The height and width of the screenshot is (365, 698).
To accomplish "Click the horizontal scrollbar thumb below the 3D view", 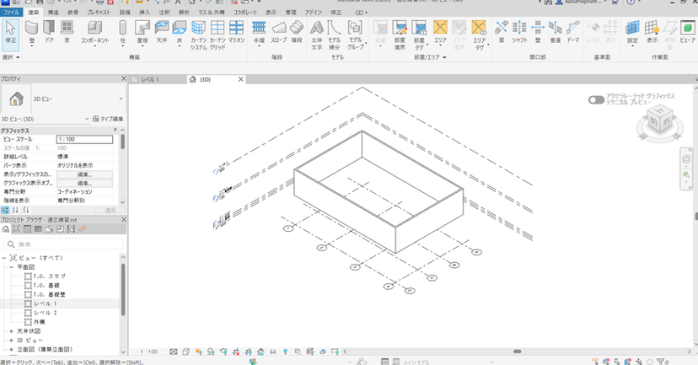I will (517, 351).
